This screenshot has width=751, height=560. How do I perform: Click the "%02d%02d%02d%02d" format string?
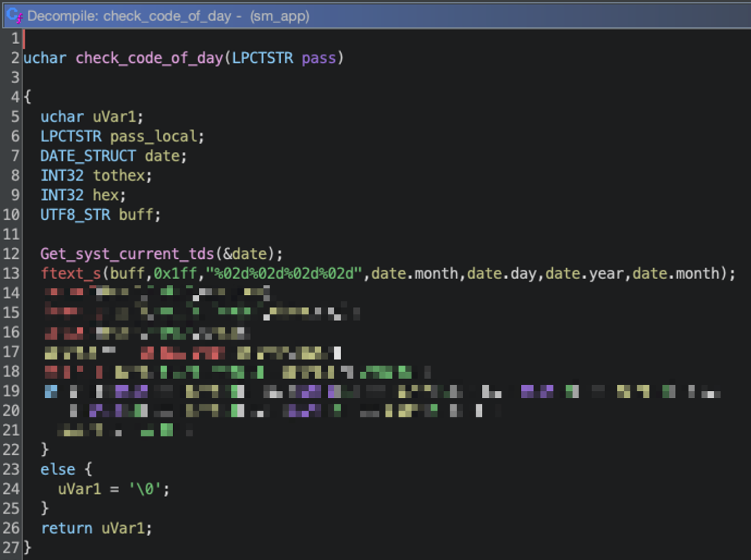[x=284, y=274]
